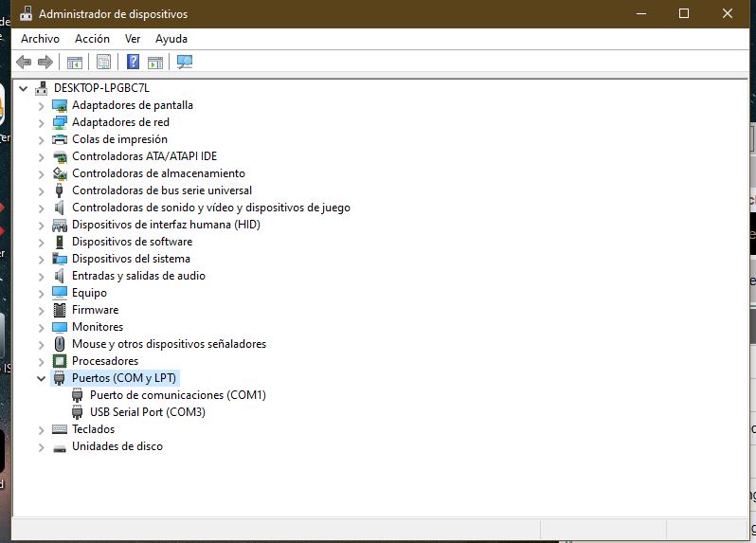Click the Entradas y salidas de audio icon

(x=60, y=276)
